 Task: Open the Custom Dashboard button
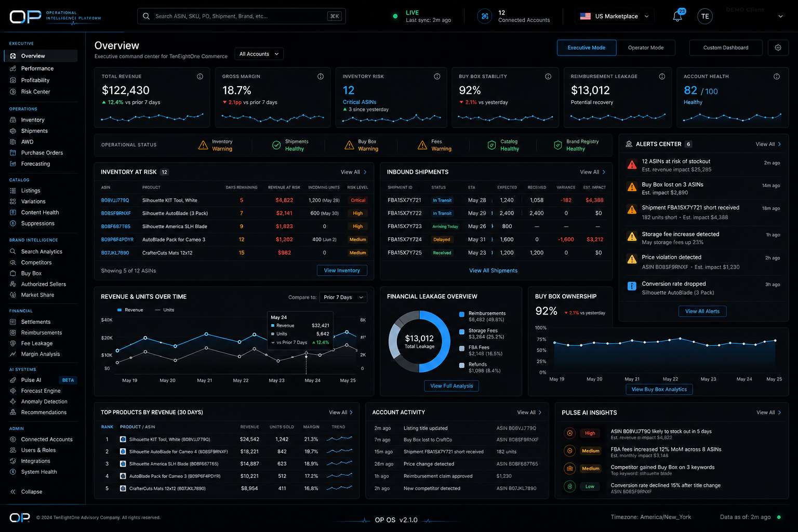pyautogui.click(x=726, y=47)
